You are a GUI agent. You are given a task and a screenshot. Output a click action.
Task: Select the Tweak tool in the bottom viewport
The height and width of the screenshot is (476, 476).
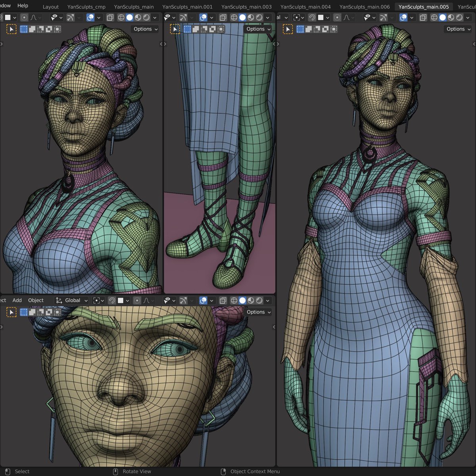[12, 312]
